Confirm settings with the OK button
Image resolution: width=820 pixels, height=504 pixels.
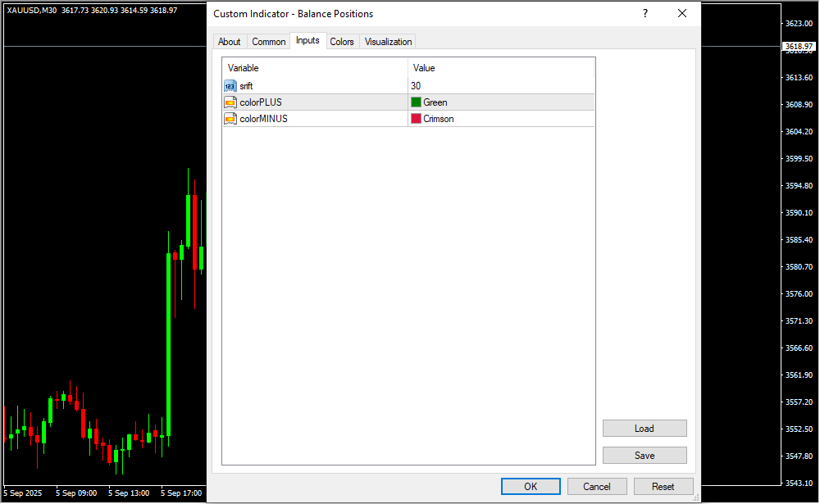(x=531, y=487)
